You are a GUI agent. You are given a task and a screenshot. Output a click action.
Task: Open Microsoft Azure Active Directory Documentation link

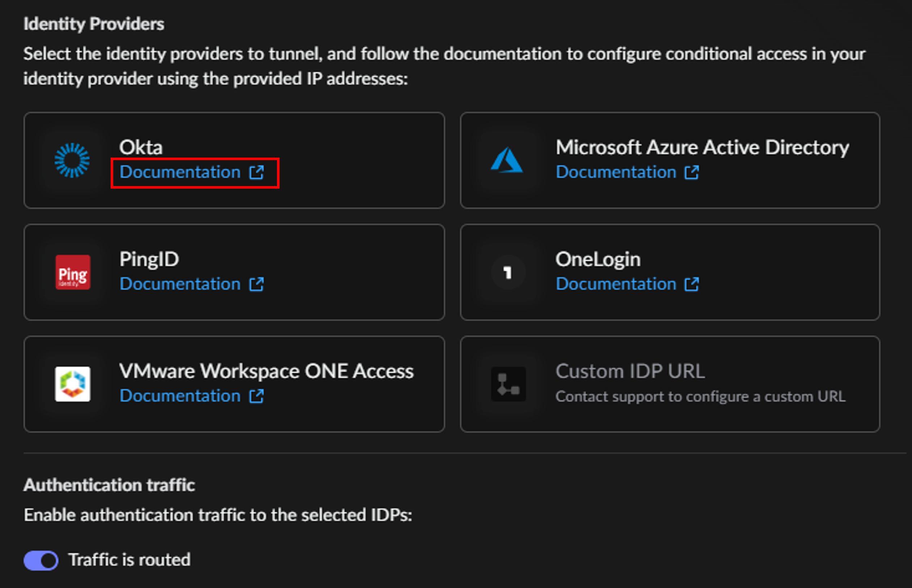click(615, 172)
